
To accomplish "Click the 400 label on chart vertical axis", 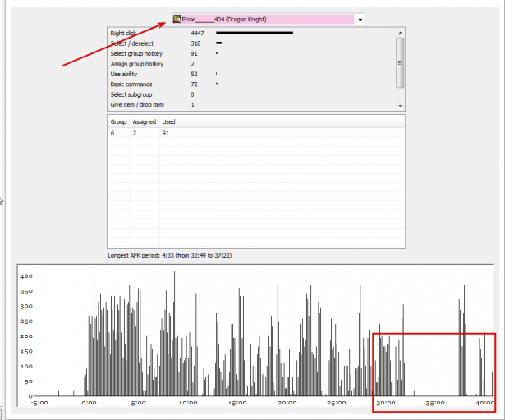I will pyautogui.click(x=26, y=276).
